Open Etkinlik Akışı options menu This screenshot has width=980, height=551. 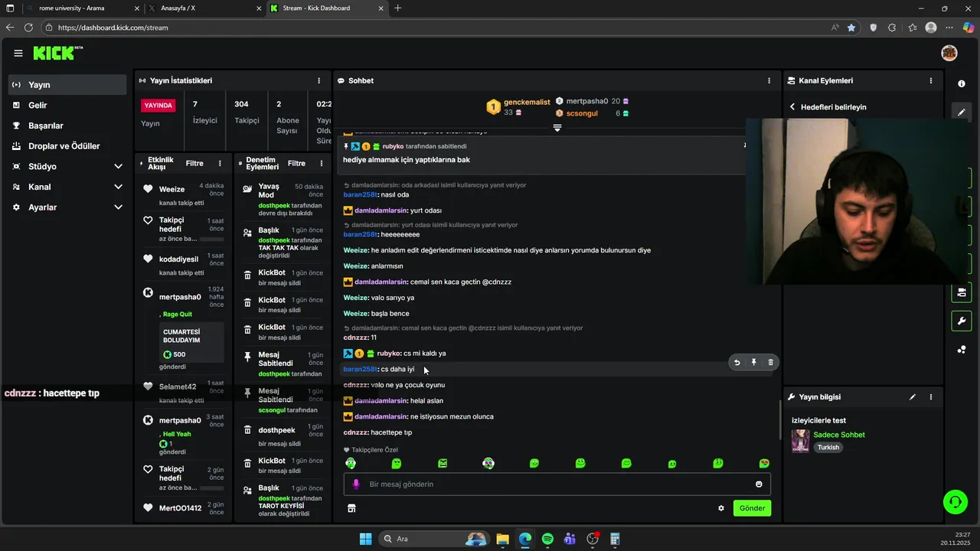(x=220, y=163)
